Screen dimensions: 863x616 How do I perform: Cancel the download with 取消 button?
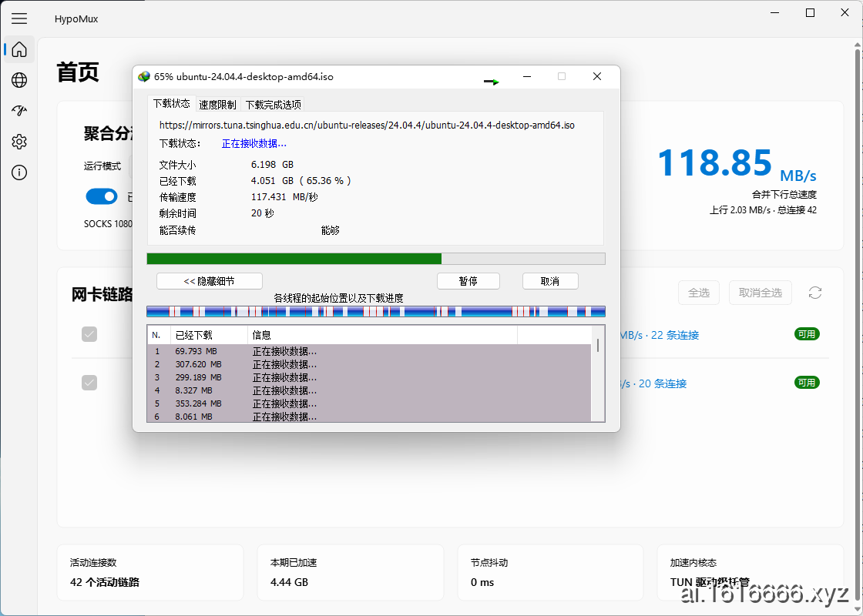click(550, 281)
